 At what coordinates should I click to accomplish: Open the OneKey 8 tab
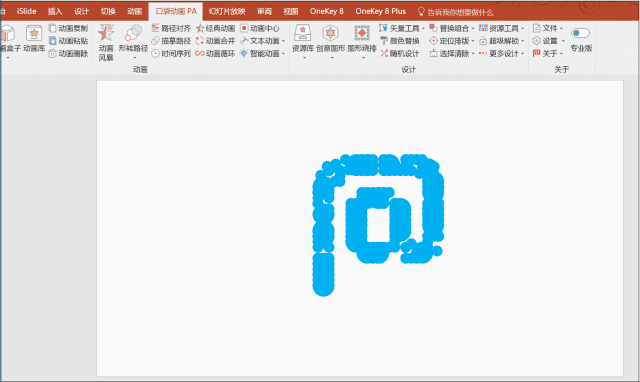[327, 11]
